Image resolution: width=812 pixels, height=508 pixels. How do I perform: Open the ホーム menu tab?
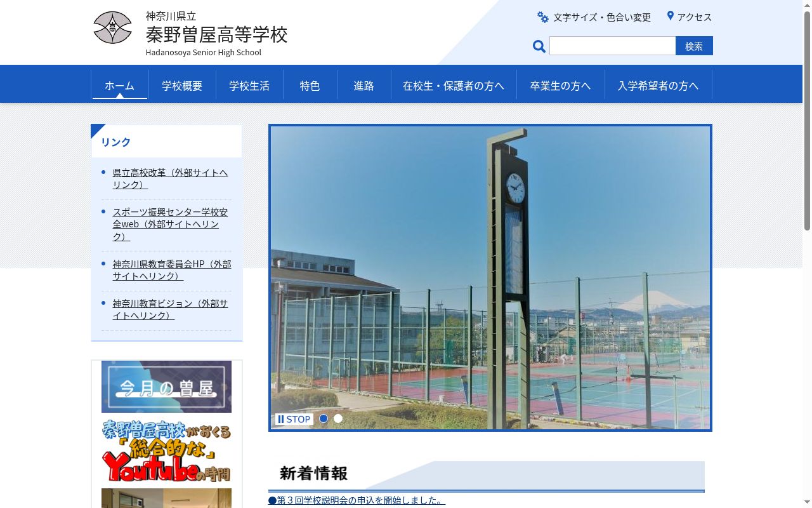click(x=120, y=85)
